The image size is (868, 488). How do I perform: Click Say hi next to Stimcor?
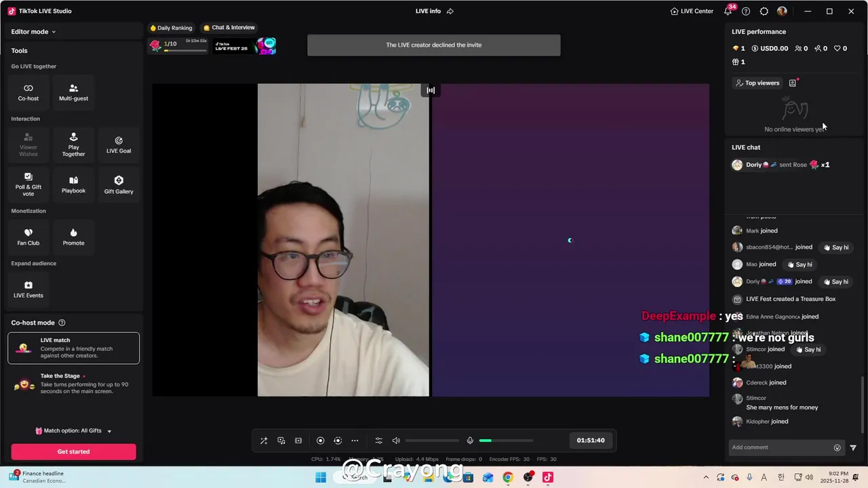[x=808, y=349]
